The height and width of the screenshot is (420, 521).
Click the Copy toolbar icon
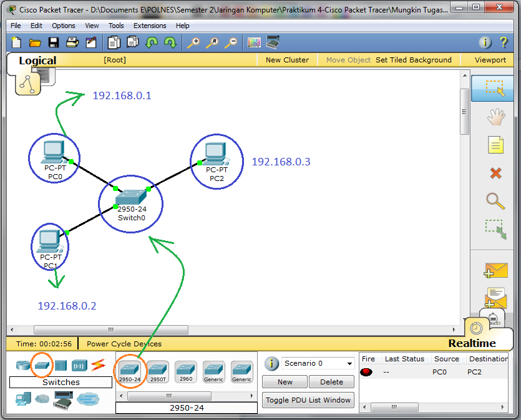coord(114,42)
